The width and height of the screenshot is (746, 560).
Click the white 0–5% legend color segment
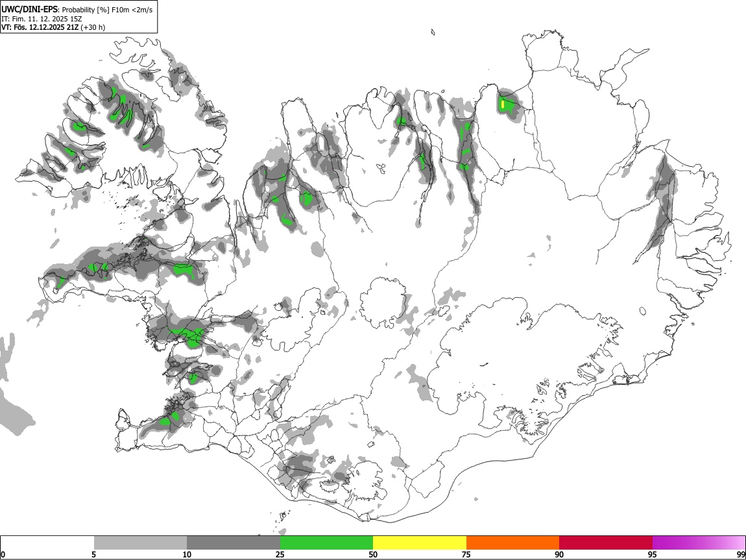[47, 543]
